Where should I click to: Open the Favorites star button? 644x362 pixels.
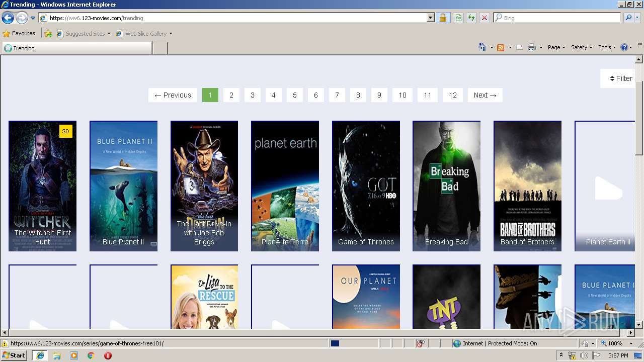19,34
